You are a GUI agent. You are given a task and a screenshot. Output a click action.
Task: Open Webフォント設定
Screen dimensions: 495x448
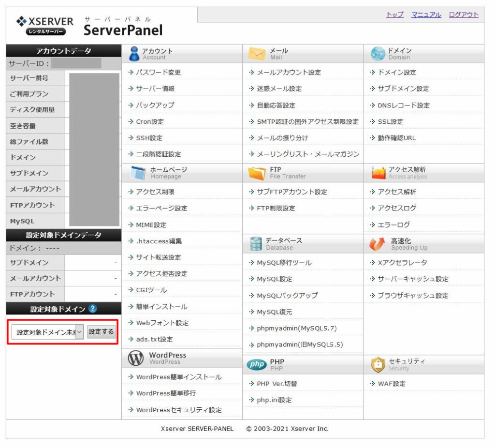pyautogui.click(x=162, y=323)
